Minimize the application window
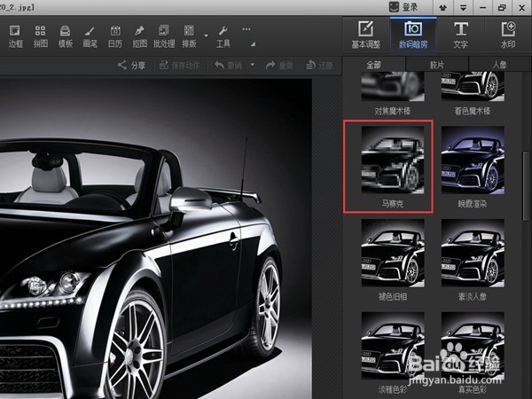532x399 pixels. click(482, 7)
